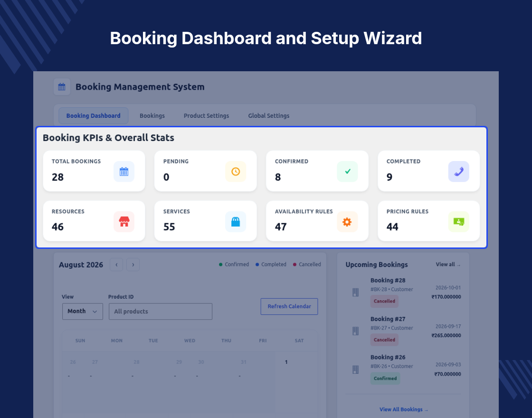This screenshot has width=532, height=418.
Task: Click the WED column header
Action: click(190, 341)
